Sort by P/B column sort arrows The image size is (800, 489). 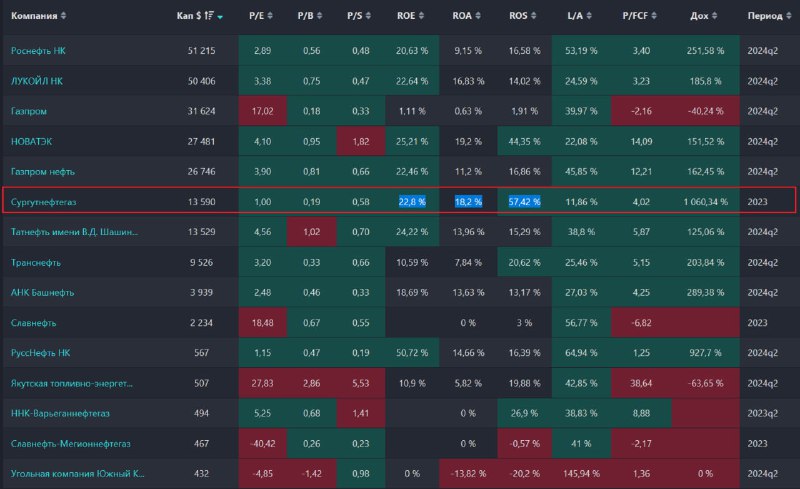[319, 16]
